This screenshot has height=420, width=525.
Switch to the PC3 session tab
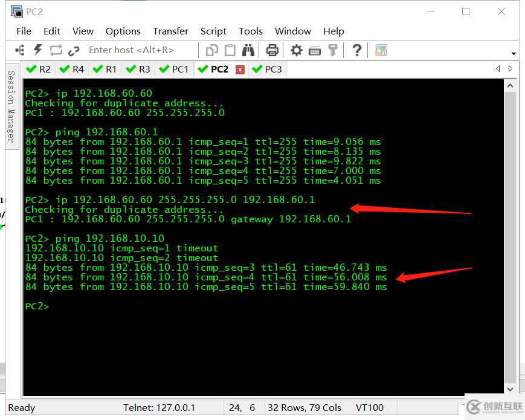click(x=267, y=69)
